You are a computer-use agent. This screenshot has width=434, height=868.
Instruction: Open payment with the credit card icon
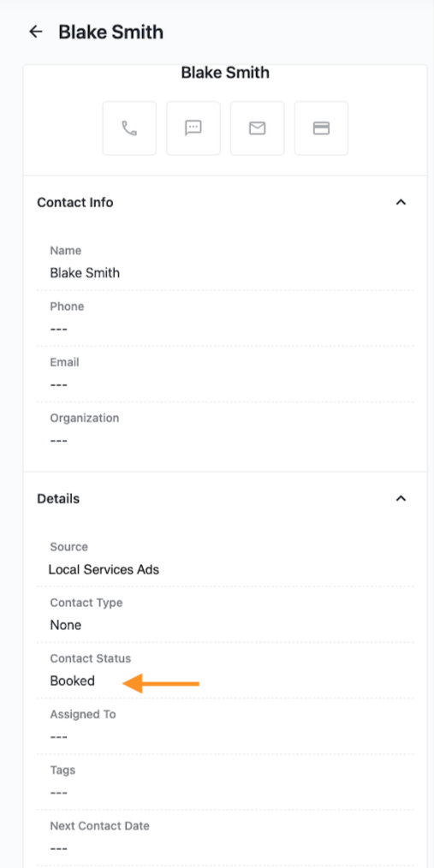coord(322,128)
